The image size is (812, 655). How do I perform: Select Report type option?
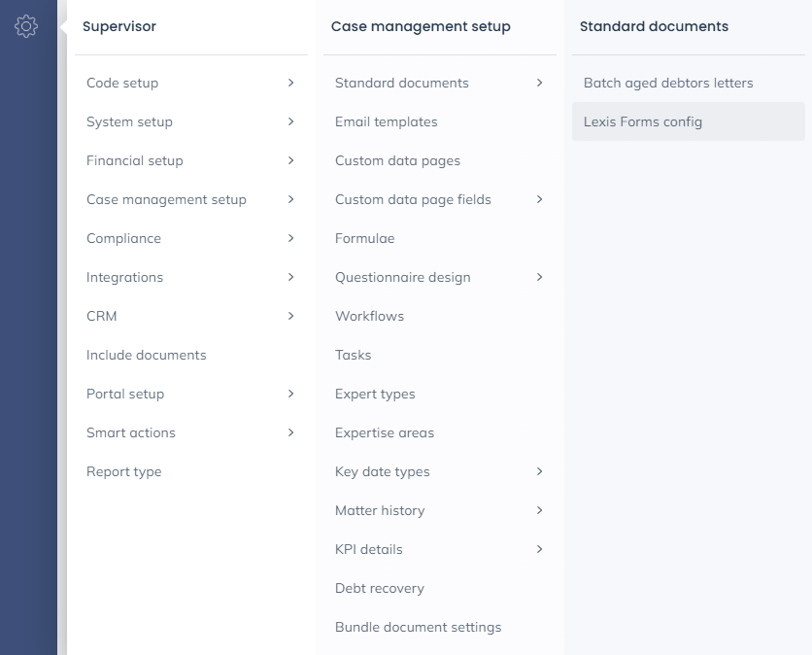click(124, 471)
